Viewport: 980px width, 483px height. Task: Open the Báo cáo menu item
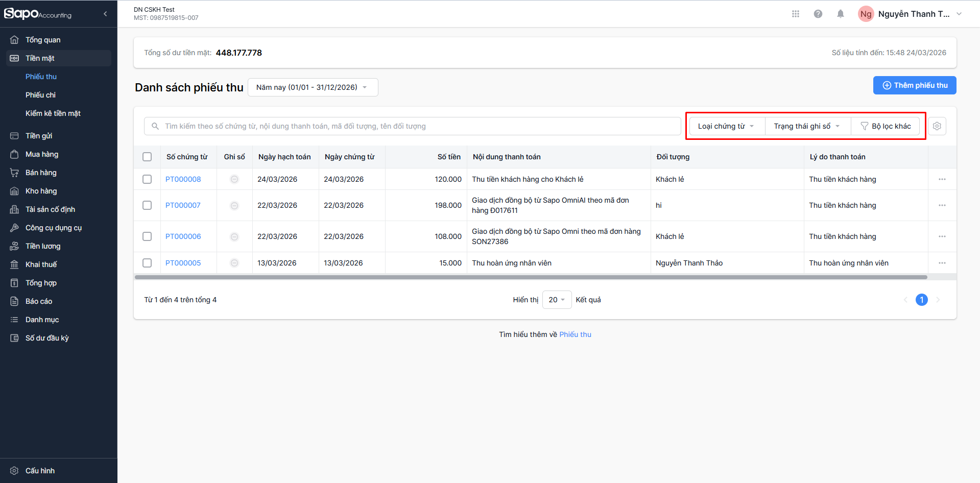pos(39,301)
